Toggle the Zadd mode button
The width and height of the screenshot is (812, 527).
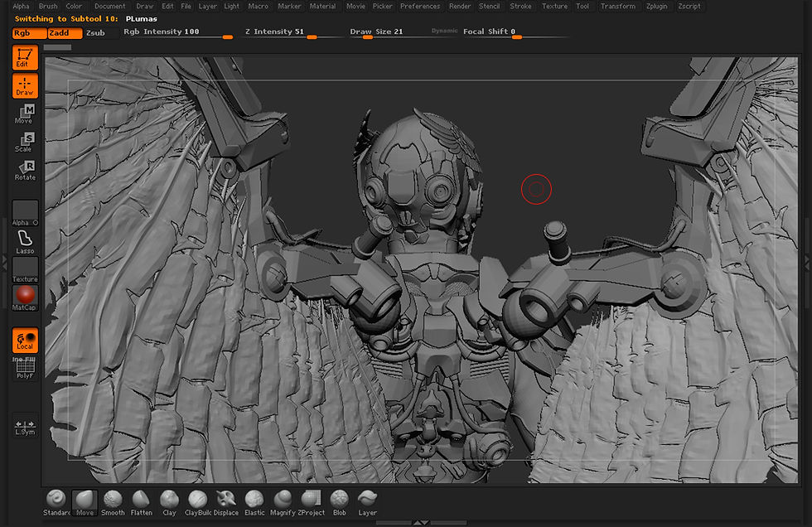click(x=65, y=33)
